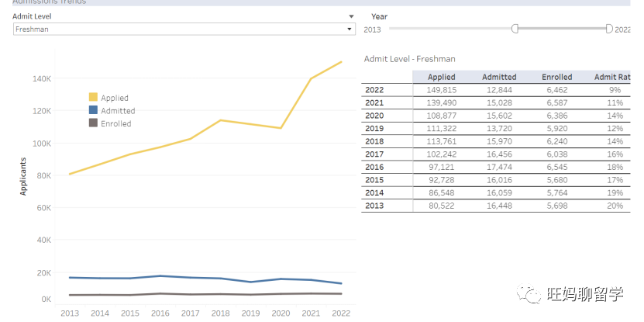Select the 2018 table row label
The image size is (644, 322).
[x=374, y=141]
